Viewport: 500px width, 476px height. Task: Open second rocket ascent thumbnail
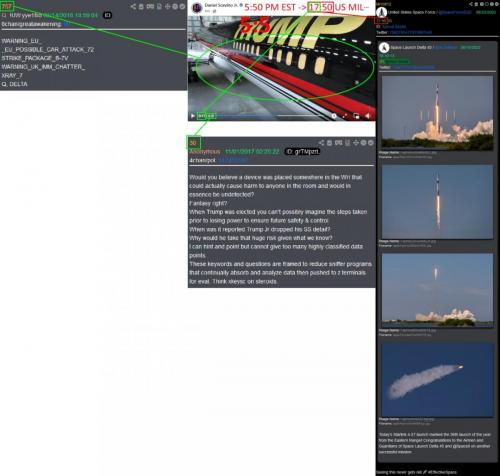coord(437,202)
